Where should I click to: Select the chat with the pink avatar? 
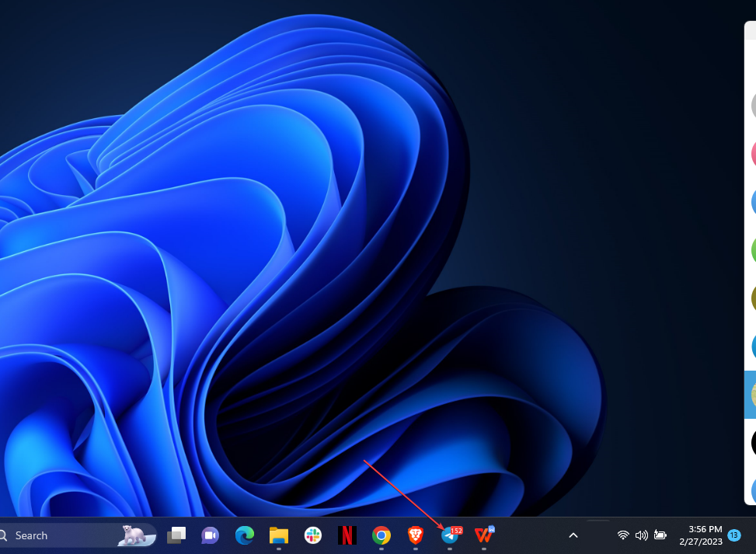tap(752, 153)
